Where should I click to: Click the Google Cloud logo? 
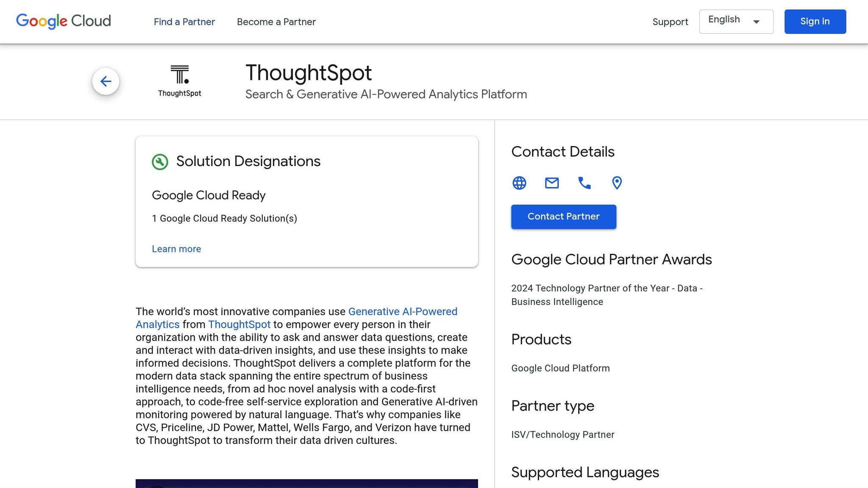(63, 21)
